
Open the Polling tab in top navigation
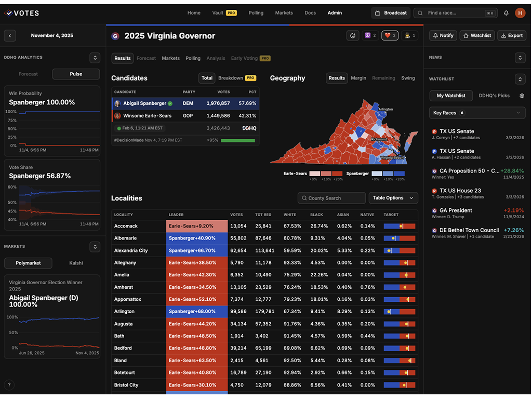(256, 13)
